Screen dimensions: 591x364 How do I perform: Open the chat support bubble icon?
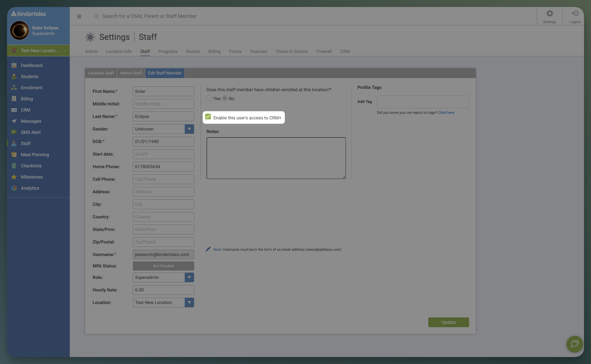[574, 344]
